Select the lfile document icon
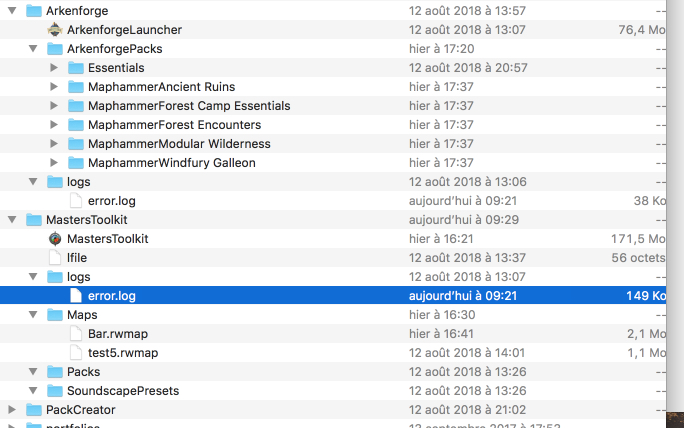This screenshot has height=428, width=684. click(x=54, y=258)
